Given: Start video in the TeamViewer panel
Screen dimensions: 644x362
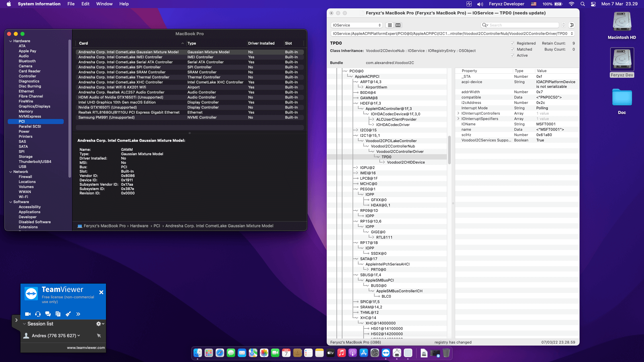Looking at the screenshot, I should 28,314.
